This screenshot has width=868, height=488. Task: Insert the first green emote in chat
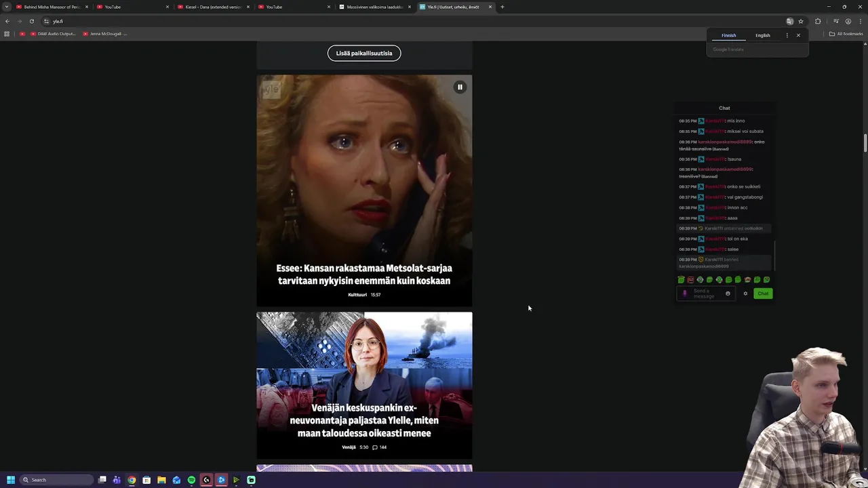681,279
